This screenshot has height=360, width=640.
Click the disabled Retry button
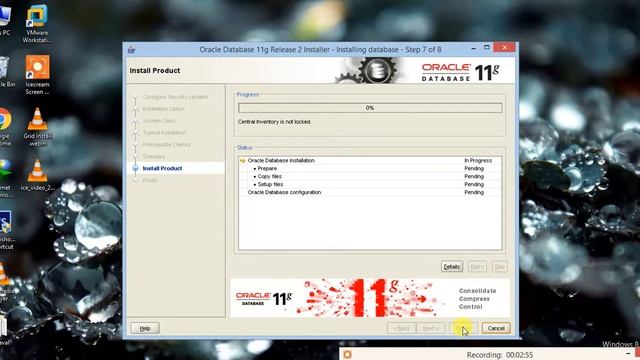point(477,267)
